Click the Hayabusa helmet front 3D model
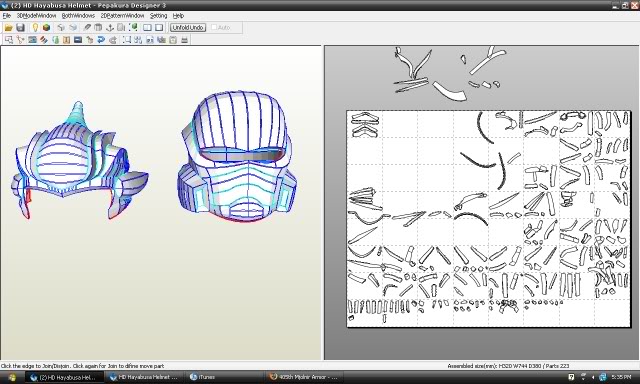 (237, 157)
